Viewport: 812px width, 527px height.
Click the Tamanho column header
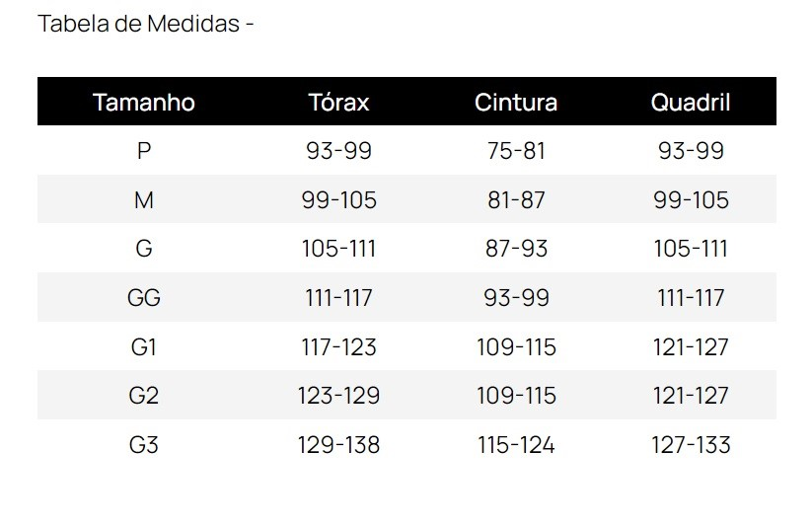pyautogui.click(x=143, y=102)
